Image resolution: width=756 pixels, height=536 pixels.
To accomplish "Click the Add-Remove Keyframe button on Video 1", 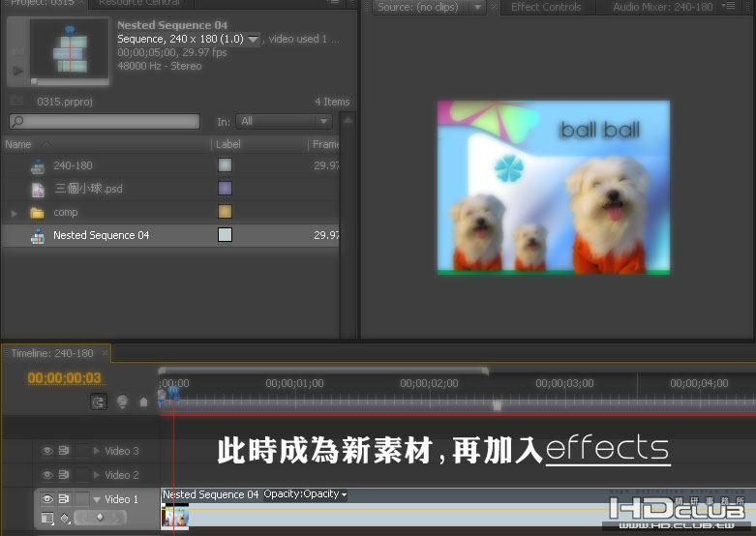I will point(100,518).
